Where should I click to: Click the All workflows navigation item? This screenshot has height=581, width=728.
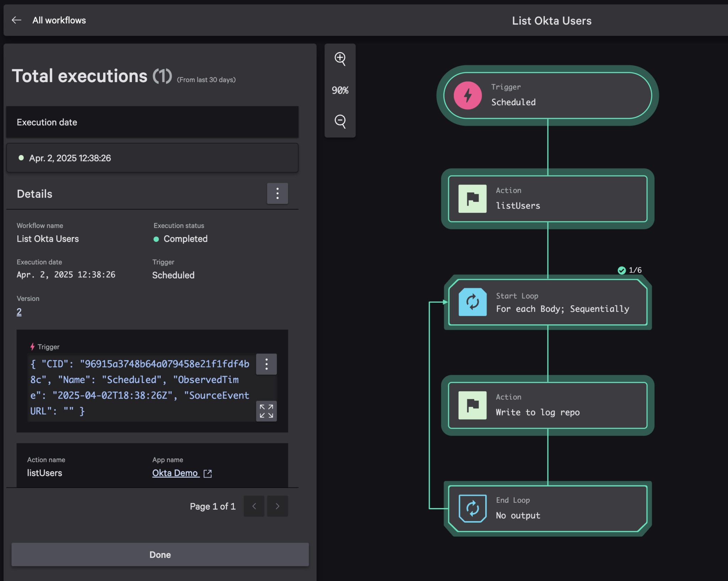tap(59, 20)
